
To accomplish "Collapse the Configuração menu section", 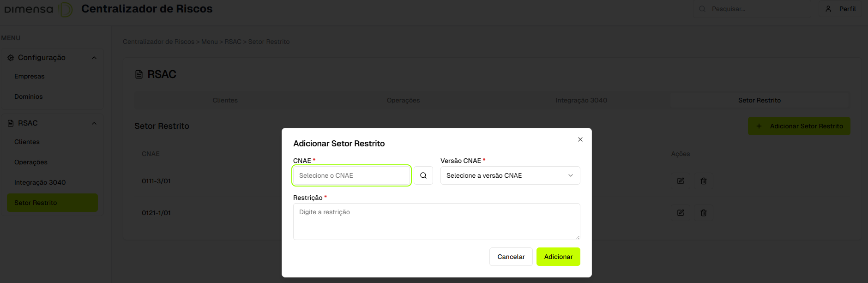I will (94, 58).
